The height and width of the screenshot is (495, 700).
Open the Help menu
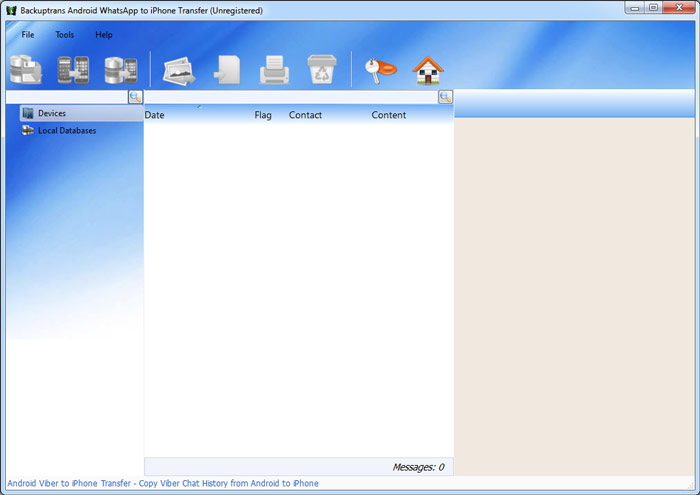pyautogui.click(x=104, y=35)
